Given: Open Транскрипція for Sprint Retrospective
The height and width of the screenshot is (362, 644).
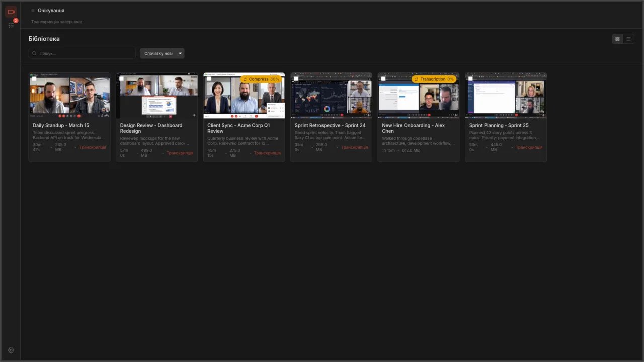Looking at the screenshot, I should pos(354,147).
